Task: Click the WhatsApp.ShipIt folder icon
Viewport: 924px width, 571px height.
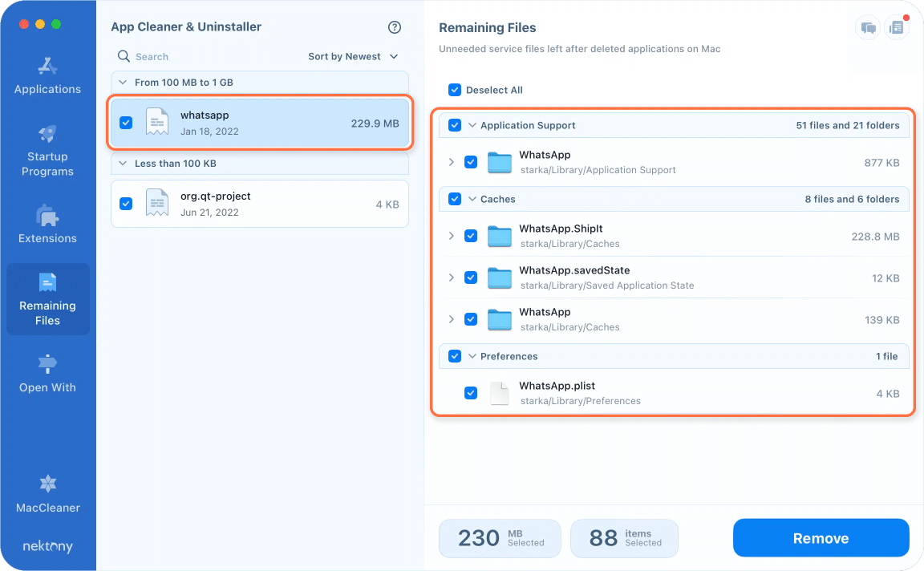Action: 499,236
